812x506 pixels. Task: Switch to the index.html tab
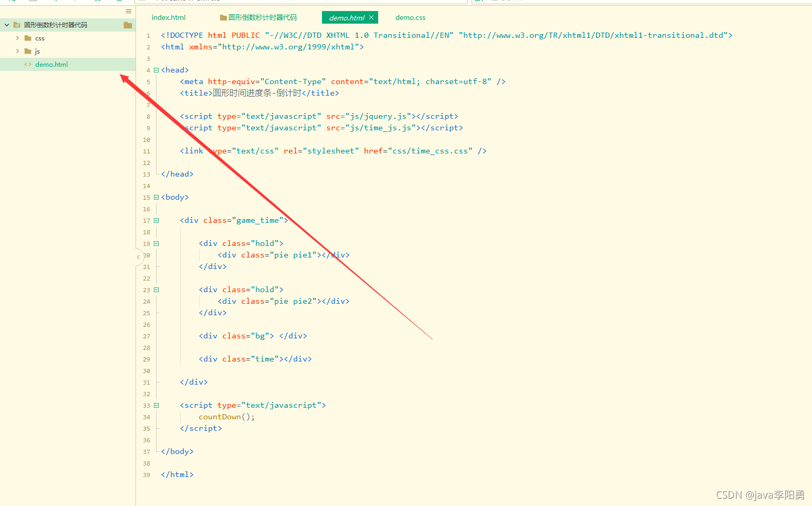click(169, 17)
